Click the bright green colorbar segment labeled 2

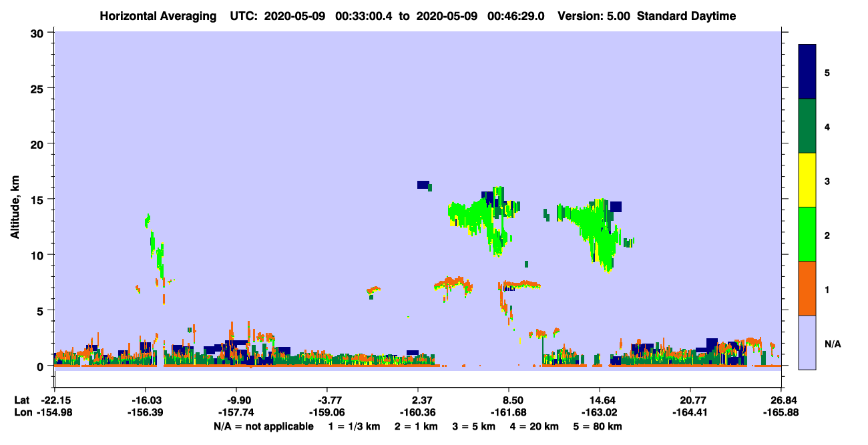(807, 234)
